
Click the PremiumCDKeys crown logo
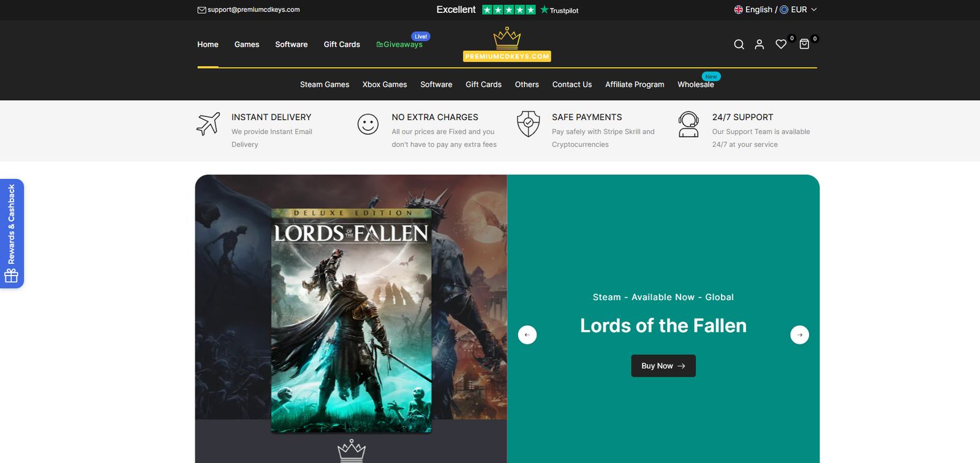point(507,44)
